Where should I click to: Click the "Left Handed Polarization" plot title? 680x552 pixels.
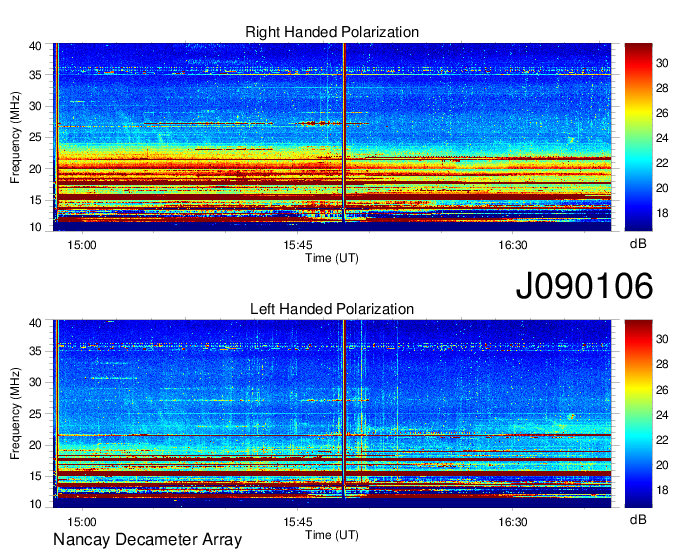click(x=332, y=309)
